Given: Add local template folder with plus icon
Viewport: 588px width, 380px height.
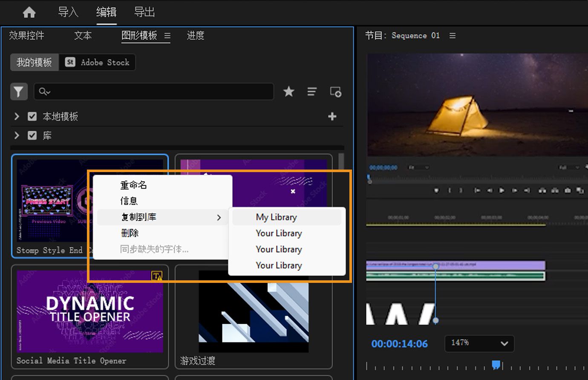Looking at the screenshot, I should click(332, 116).
